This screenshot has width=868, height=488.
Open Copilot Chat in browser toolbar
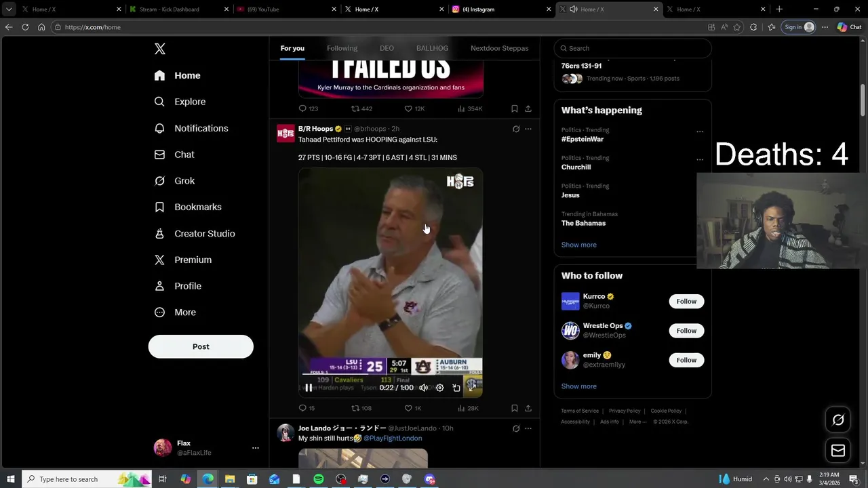click(x=848, y=27)
